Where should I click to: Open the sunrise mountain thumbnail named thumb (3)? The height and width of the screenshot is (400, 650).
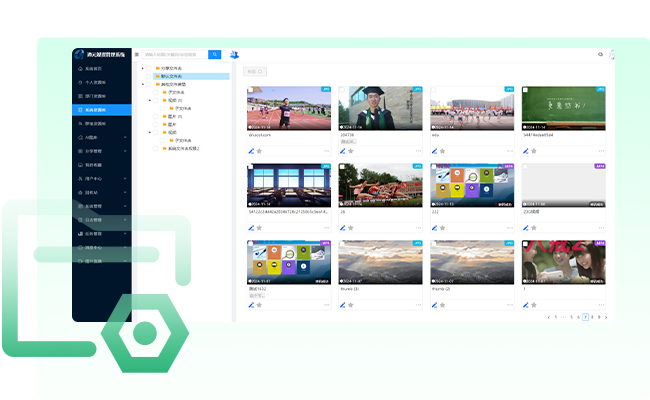click(384, 262)
